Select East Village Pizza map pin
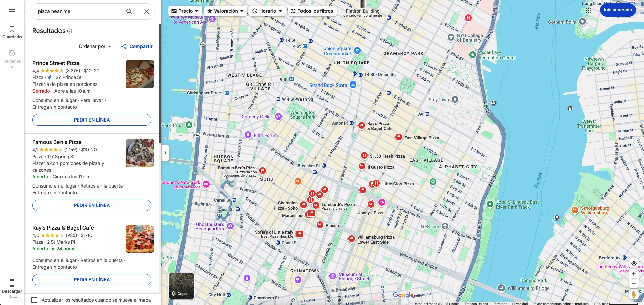The width and height of the screenshot is (644, 305). click(398, 137)
